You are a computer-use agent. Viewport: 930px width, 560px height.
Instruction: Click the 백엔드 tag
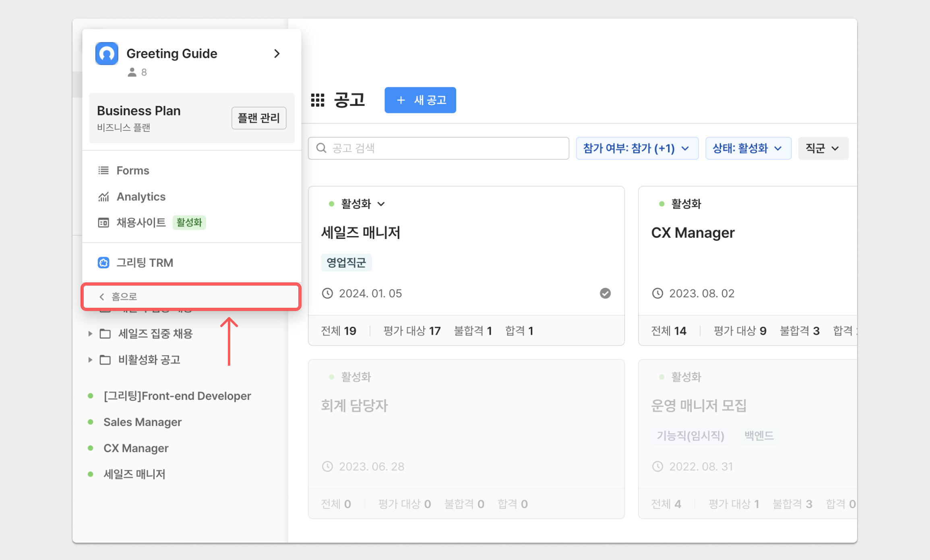[x=759, y=436]
